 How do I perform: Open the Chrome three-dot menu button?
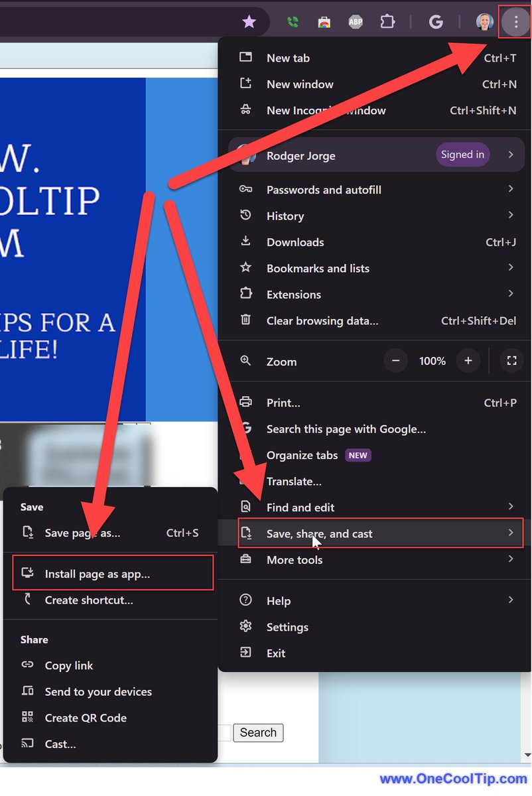point(515,23)
